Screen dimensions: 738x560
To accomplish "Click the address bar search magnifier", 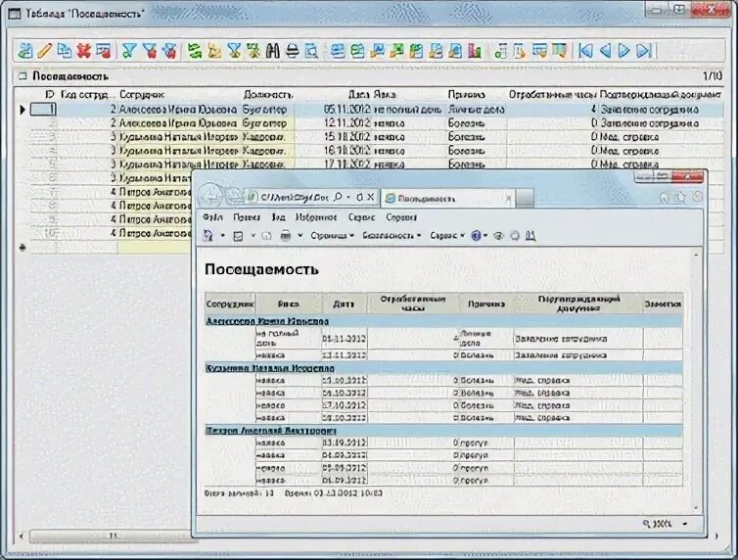I will pos(338,197).
